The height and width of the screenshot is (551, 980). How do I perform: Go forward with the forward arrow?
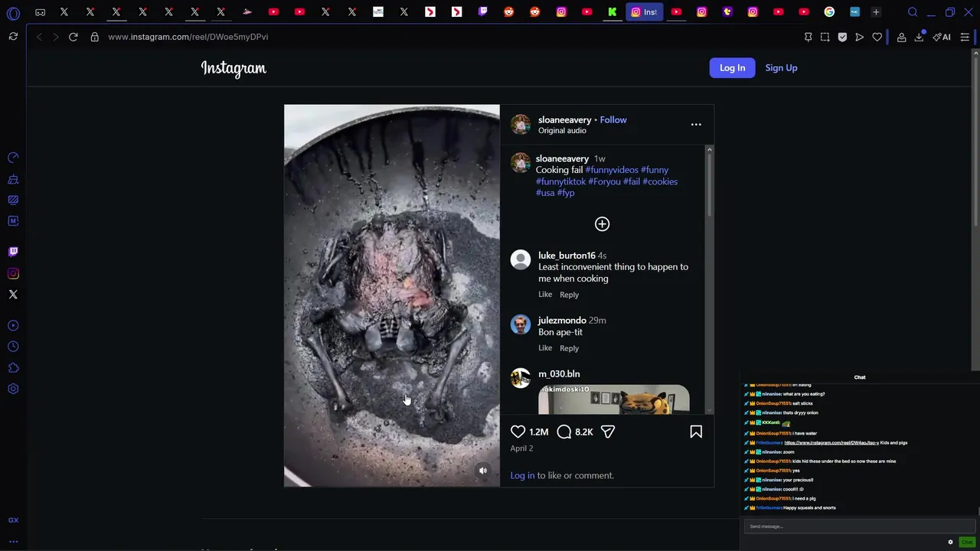tap(56, 37)
